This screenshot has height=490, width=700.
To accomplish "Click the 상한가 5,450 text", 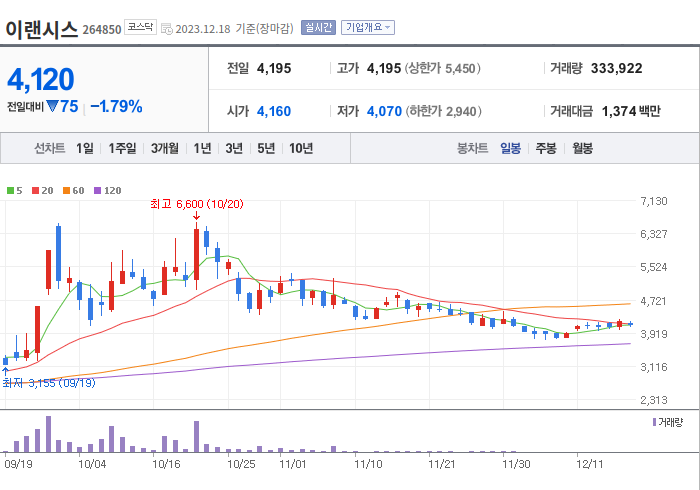I will point(443,68).
